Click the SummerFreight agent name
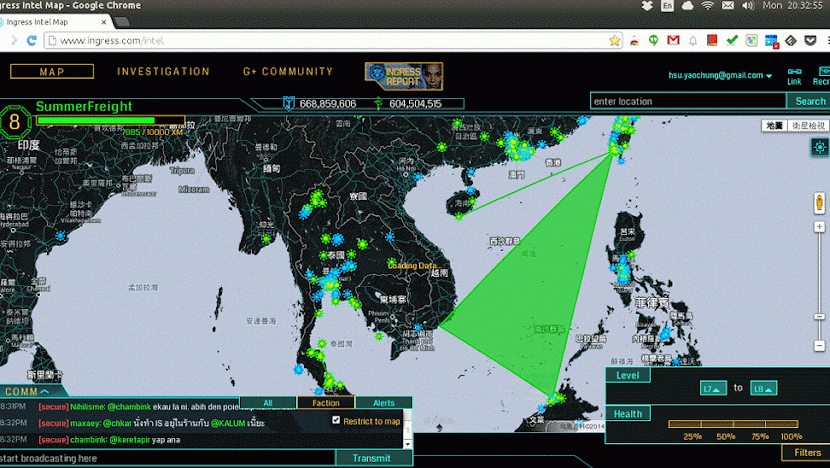 pos(84,106)
